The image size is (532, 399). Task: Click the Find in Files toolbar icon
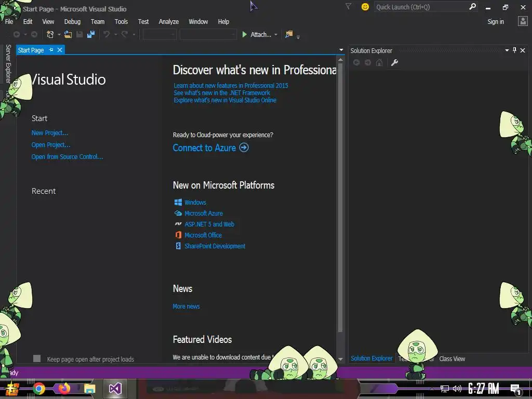click(289, 34)
